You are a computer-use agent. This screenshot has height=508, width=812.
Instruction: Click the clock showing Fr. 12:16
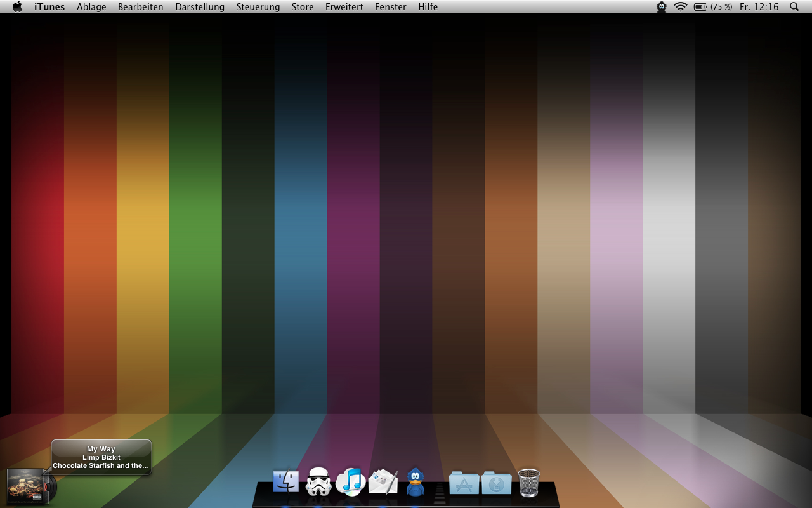(x=759, y=7)
